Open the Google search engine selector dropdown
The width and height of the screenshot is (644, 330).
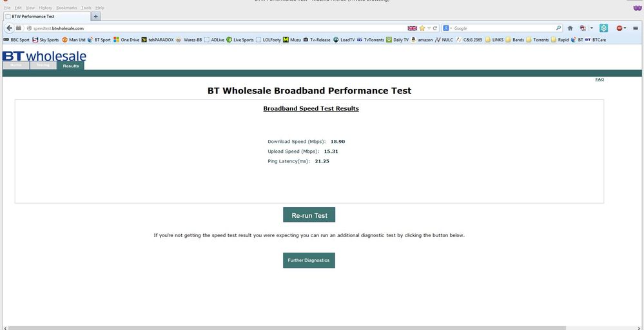pos(447,28)
